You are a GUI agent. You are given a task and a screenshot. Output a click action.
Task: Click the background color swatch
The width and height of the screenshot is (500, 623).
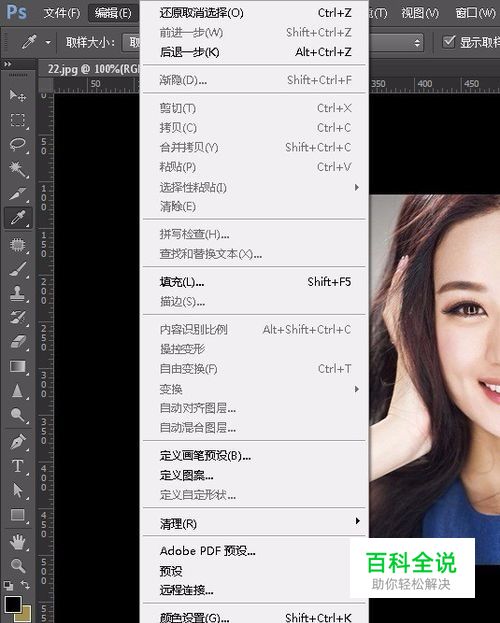(x=26, y=614)
